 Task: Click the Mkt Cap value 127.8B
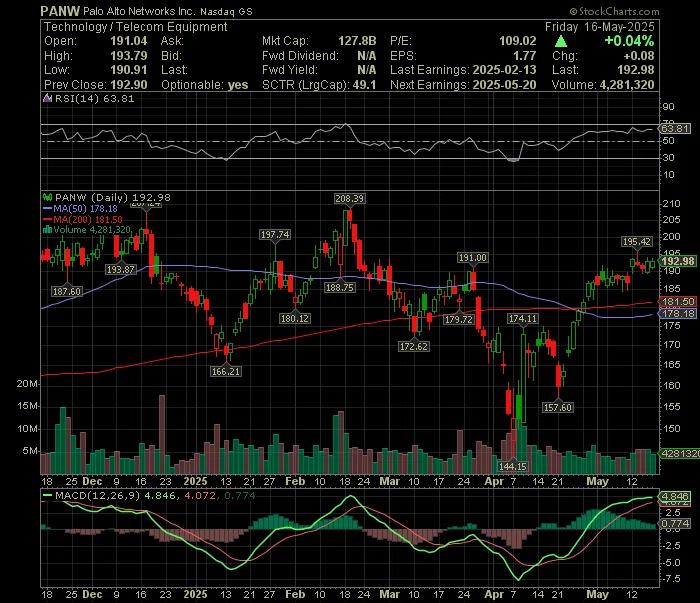click(357, 41)
